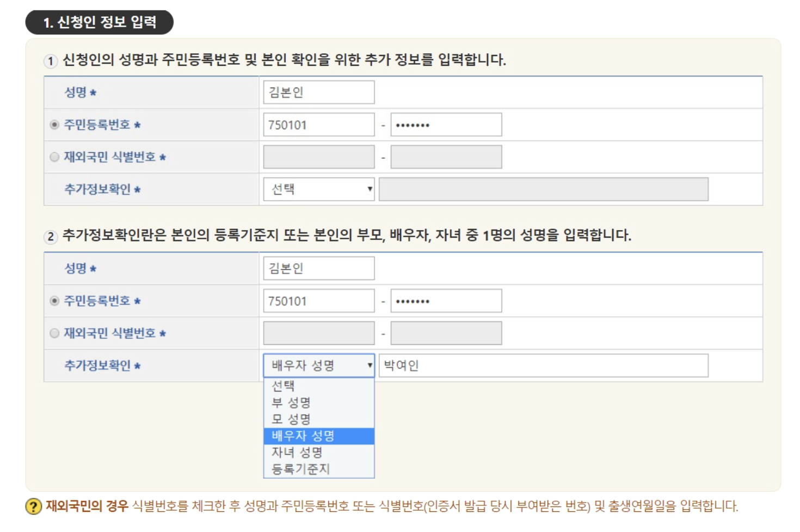This screenshot has height=532, width=800.
Task: Click 750101 field in second form
Action: tap(319, 301)
